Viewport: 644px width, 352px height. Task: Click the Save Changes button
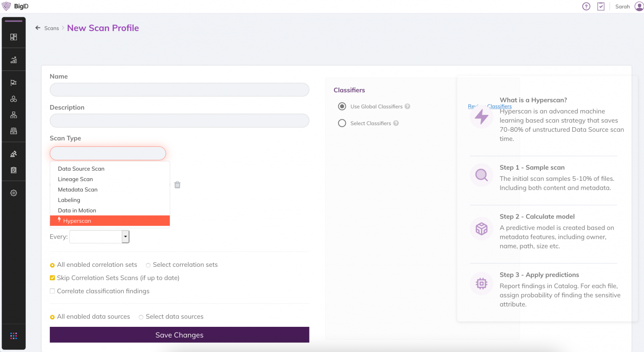(x=179, y=335)
